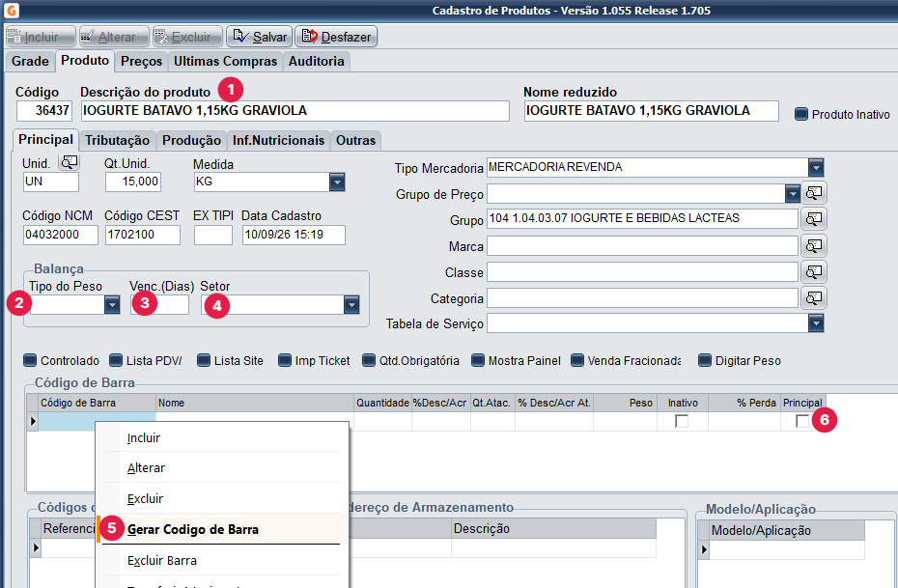The image size is (898, 588).
Task: Click the Desfazer toolbar button
Action: pyautogui.click(x=336, y=37)
